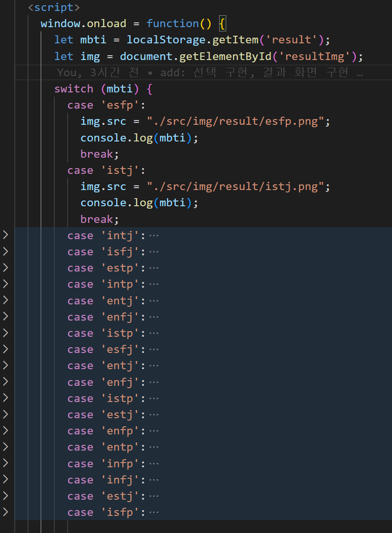Click the 'let img' variable declaration
Viewport: 392px width, 533px height.
click(77, 56)
